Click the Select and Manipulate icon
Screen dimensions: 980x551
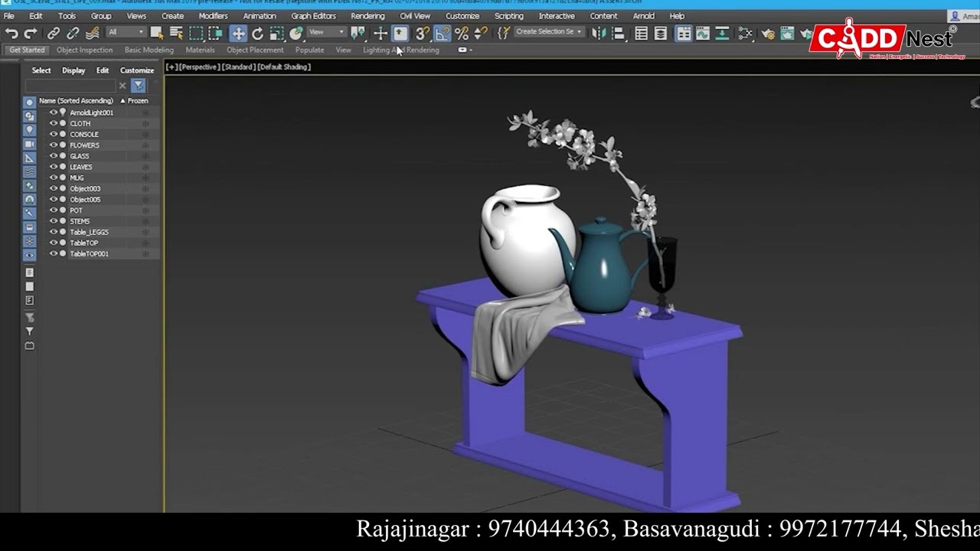pos(381,33)
